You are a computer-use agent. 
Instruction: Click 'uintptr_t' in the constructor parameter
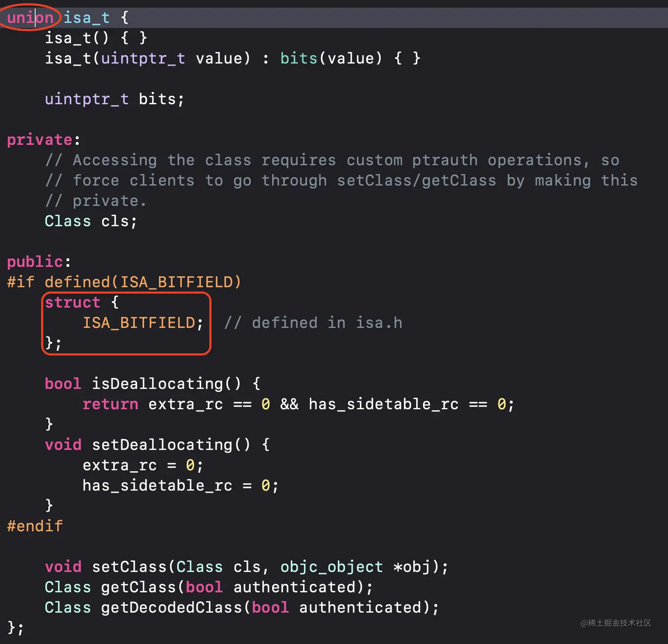click(x=143, y=58)
